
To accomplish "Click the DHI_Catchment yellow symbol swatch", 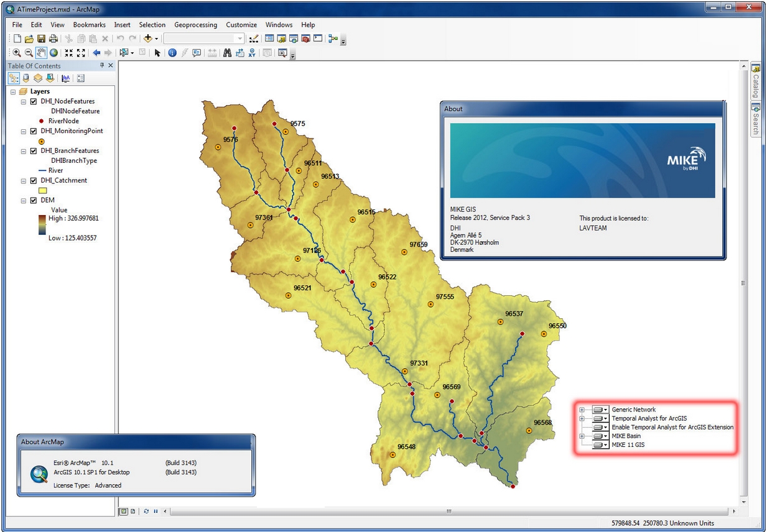I will pos(44,191).
